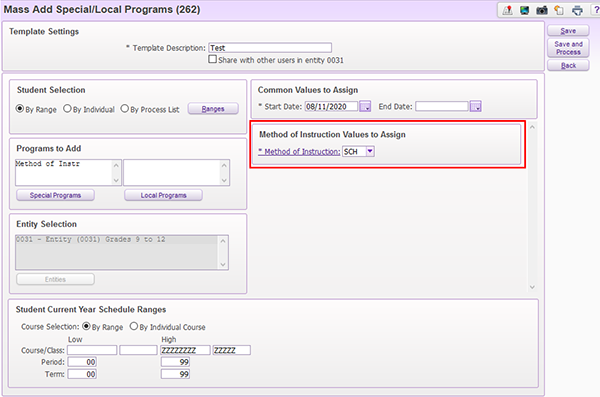Viewport: 600px width, 397px height.
Task: Click up arrow of special programs list scrollbar
Action: 116,165
